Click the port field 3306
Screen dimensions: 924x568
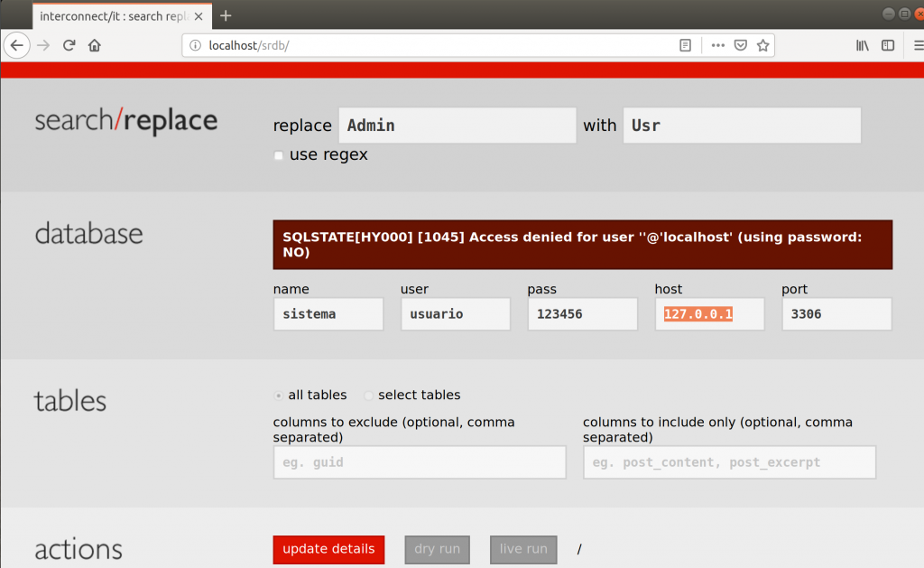(836, 313)
